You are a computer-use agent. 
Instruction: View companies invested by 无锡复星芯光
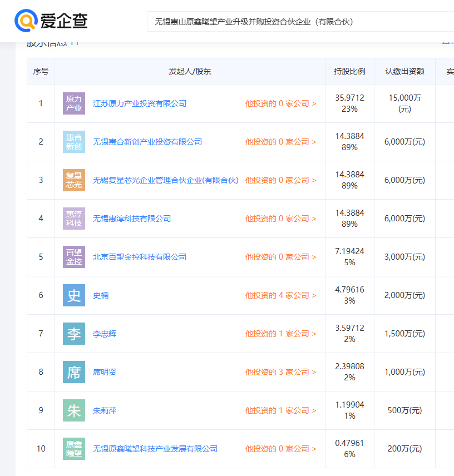280,180
